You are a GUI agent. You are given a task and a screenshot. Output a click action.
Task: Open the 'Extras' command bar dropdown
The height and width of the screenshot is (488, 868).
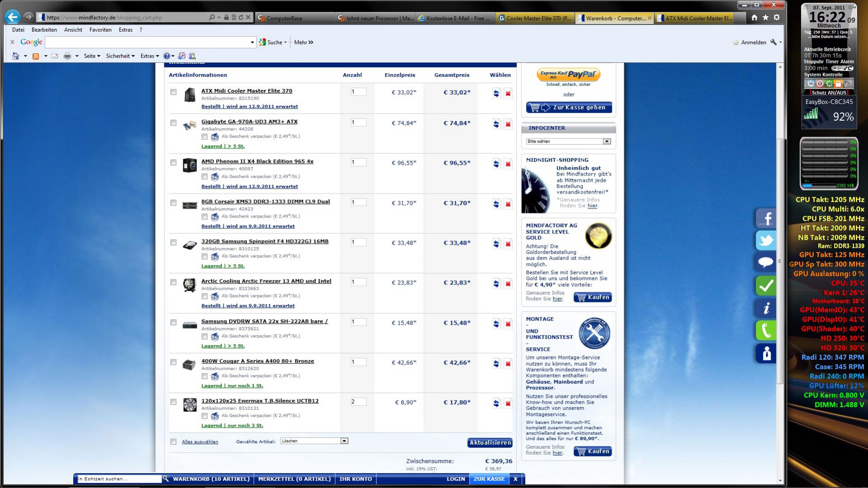[x=150, y=56]
